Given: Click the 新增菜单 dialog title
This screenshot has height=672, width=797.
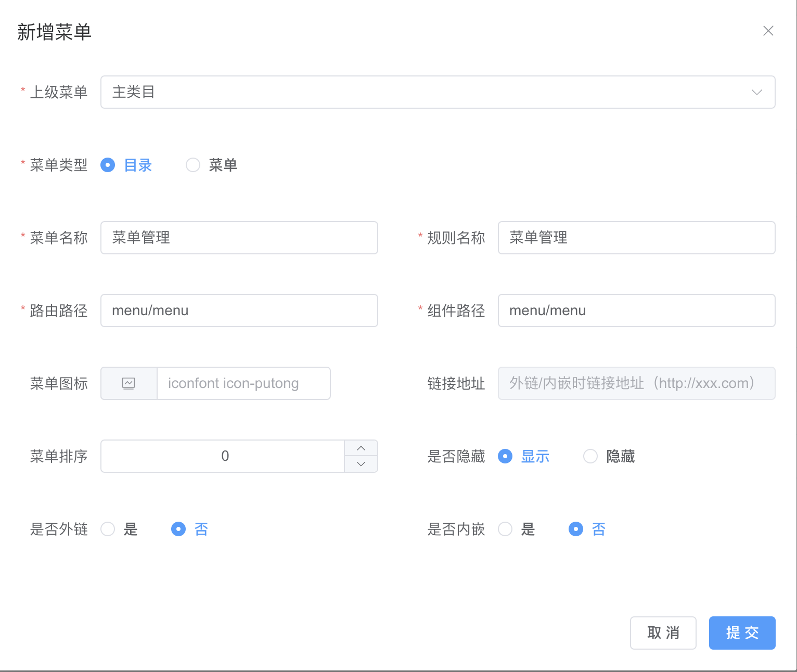Looking at the screenshot, I should click(x=54, y=32).
